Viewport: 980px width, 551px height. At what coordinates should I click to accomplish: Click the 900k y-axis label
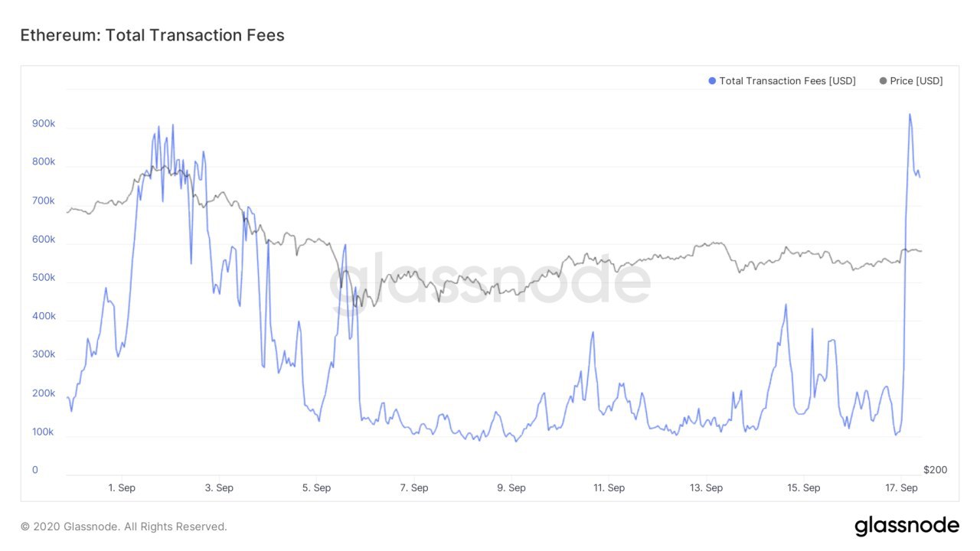[x=43, y=123]
